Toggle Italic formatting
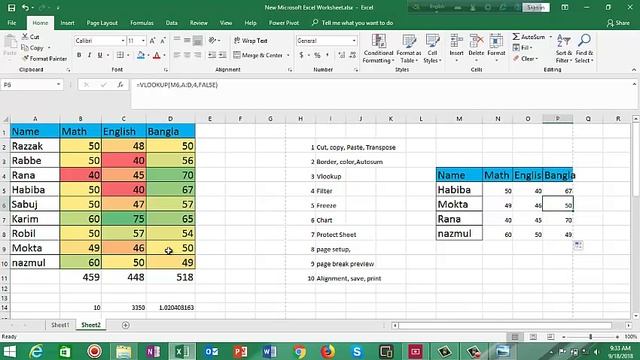Viewport: 640px width, 360px height. [x=89, y=55]
